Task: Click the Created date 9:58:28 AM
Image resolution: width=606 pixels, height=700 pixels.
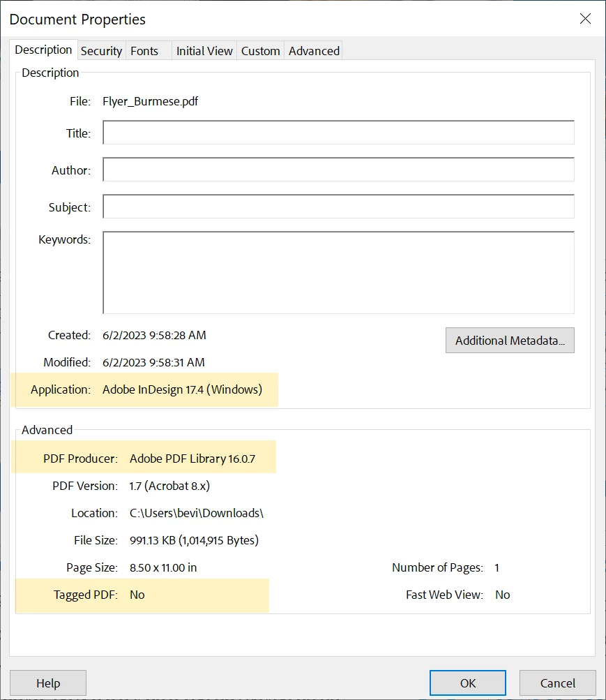Action: [154, 335]
